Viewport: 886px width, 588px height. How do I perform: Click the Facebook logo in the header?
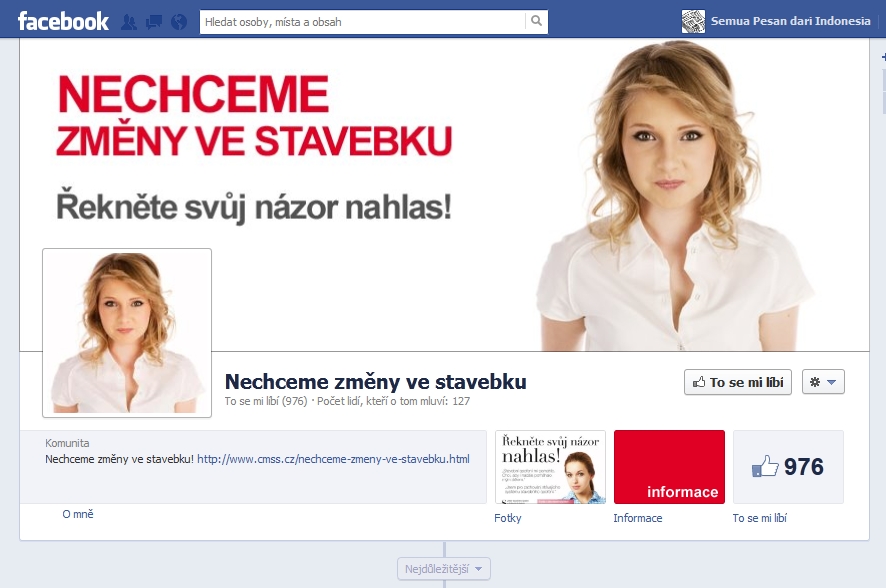[63, 21]
